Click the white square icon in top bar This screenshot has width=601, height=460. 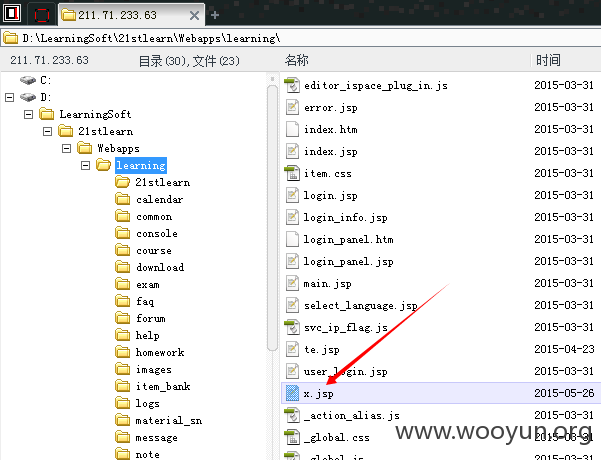(x=11, y=13)
